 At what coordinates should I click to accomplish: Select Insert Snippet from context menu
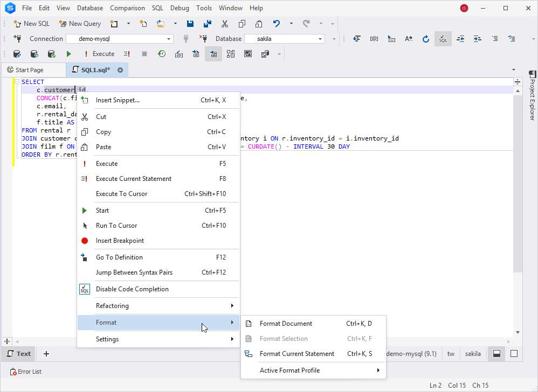coord(158,100)
